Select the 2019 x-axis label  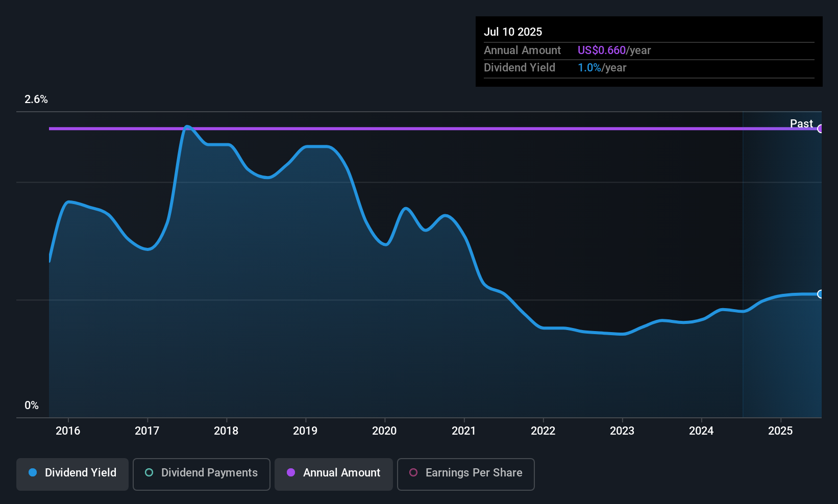[305, 431]
